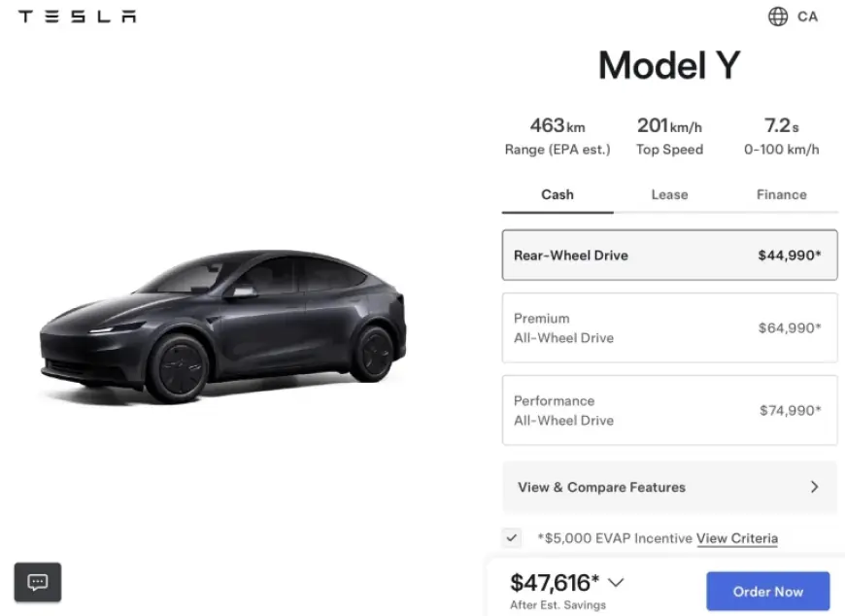Select the Premium All-Wheel Drive trim
Screen dimensions: 845x616
click(x=668, y=327)
